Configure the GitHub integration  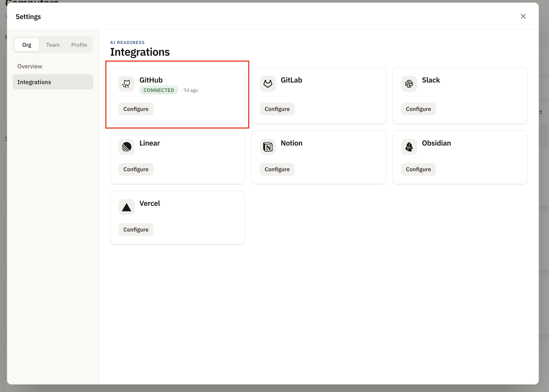[x=136, y=109]
